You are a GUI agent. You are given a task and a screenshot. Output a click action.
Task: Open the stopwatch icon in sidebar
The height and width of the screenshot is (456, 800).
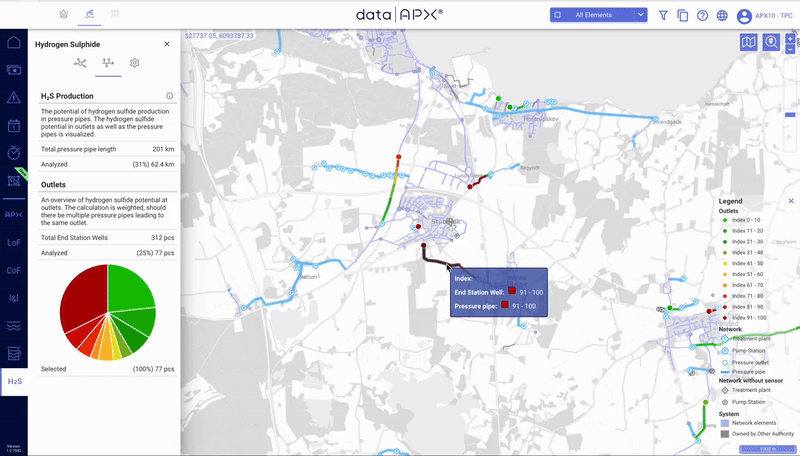(x=14, y=153)
